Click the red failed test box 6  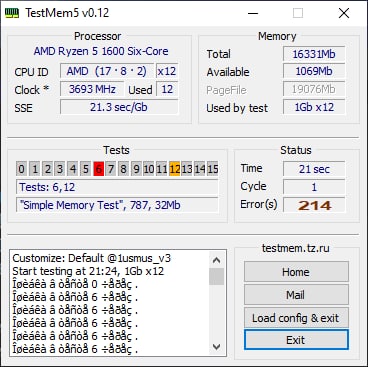pyautogui.click(x=98, y=169)
